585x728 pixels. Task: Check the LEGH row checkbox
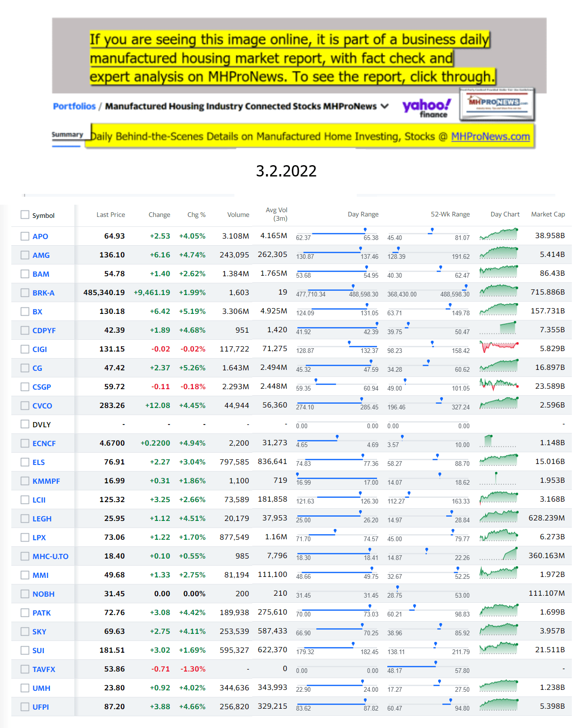coord(25,519)
